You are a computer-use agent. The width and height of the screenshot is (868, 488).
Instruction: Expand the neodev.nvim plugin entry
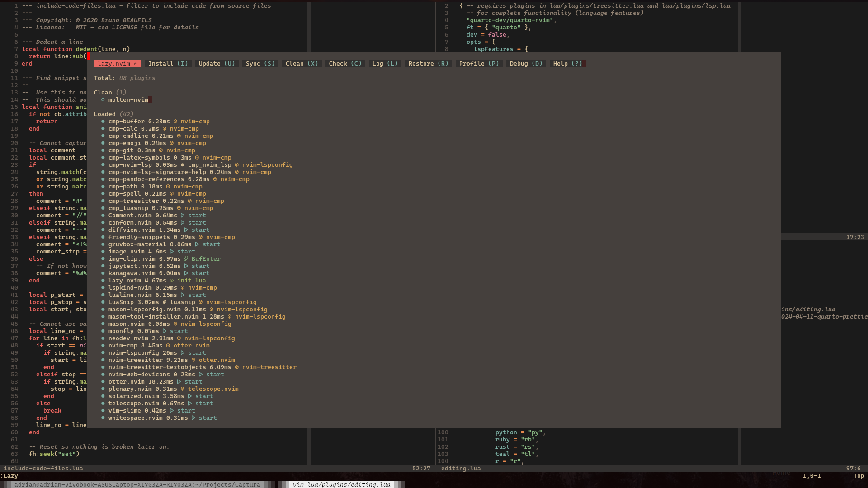(128, 338)
